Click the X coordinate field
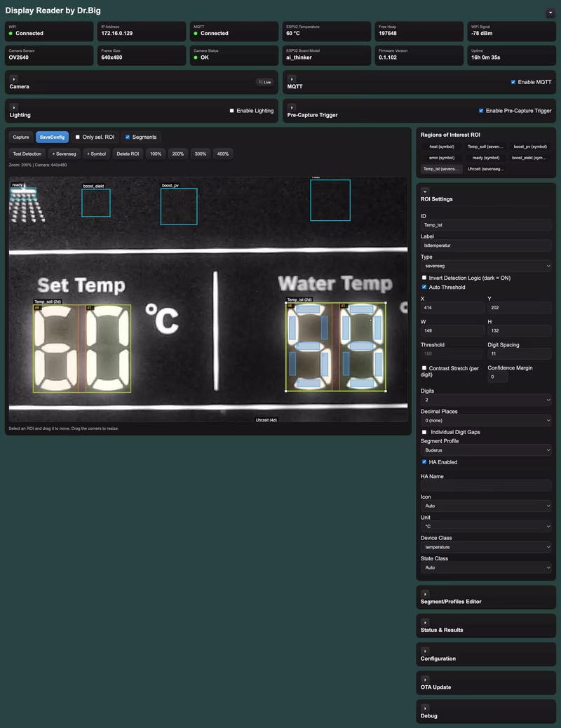The width and height of the screenshot is (561, 728). coord(452,307)
